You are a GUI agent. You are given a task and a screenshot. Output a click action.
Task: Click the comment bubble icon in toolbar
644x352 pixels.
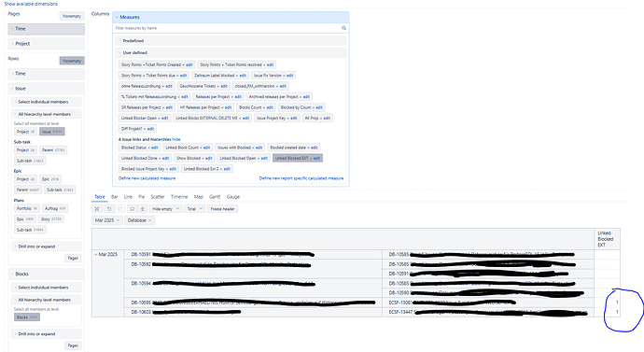(x=132, y=209)
